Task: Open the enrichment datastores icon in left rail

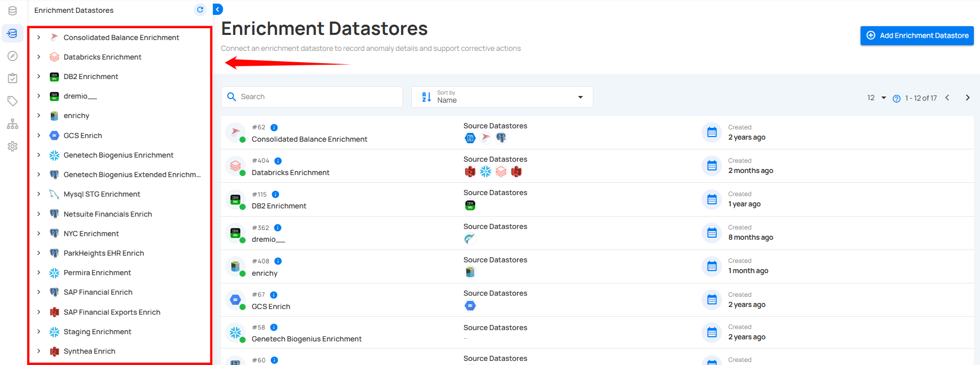Action: point(12,33)
